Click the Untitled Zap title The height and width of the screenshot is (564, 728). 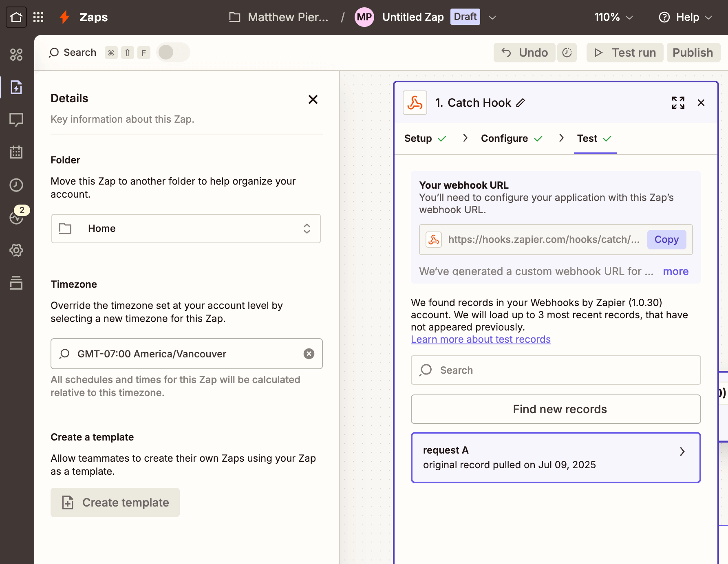point(413,17)
